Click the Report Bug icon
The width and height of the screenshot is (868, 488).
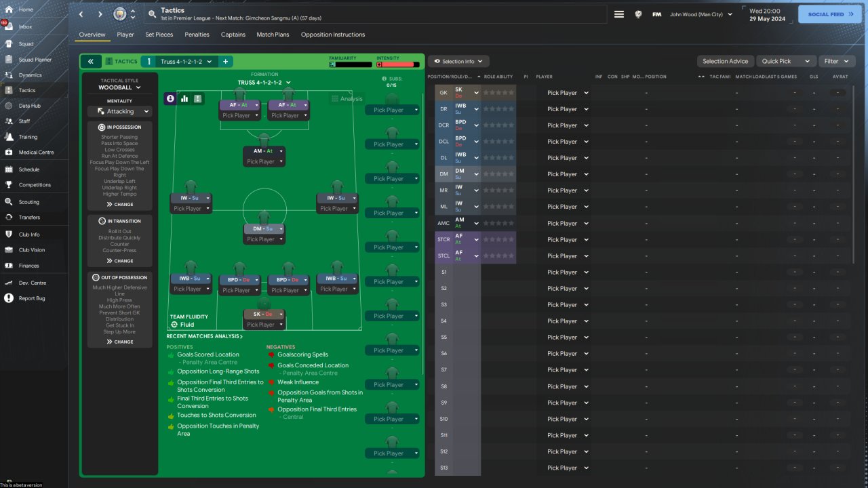9,298
